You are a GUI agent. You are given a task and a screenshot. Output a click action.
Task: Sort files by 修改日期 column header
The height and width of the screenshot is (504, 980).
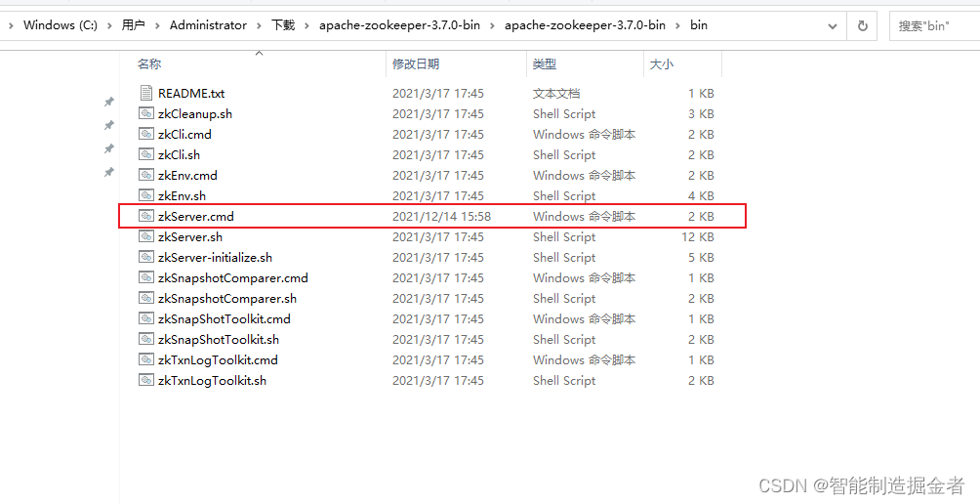tap(416, 63)
